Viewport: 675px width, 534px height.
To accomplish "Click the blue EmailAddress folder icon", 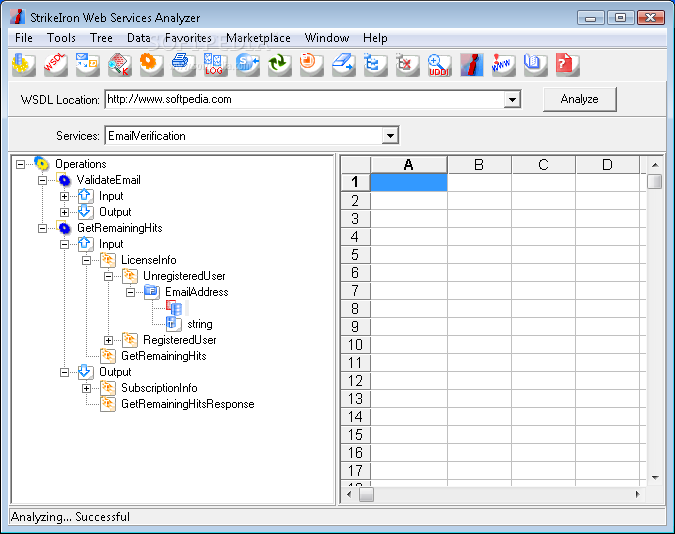I will (x=152, y=292).
